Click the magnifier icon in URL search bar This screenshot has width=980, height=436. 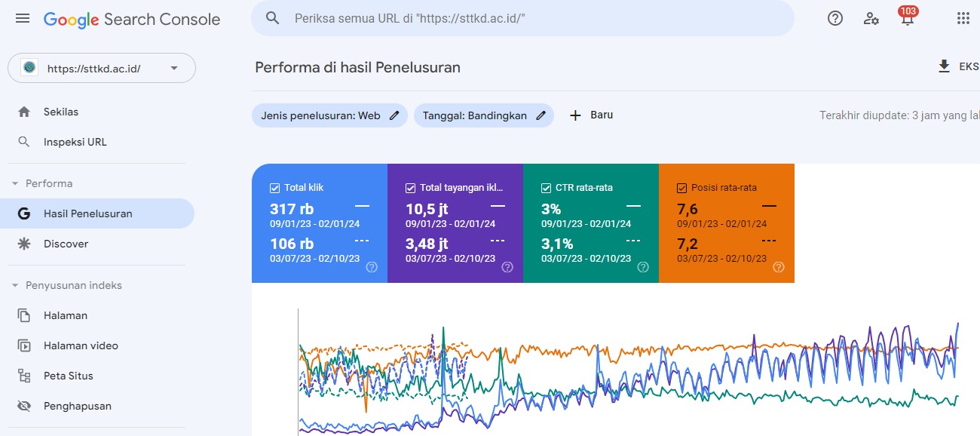coord(273,18)
